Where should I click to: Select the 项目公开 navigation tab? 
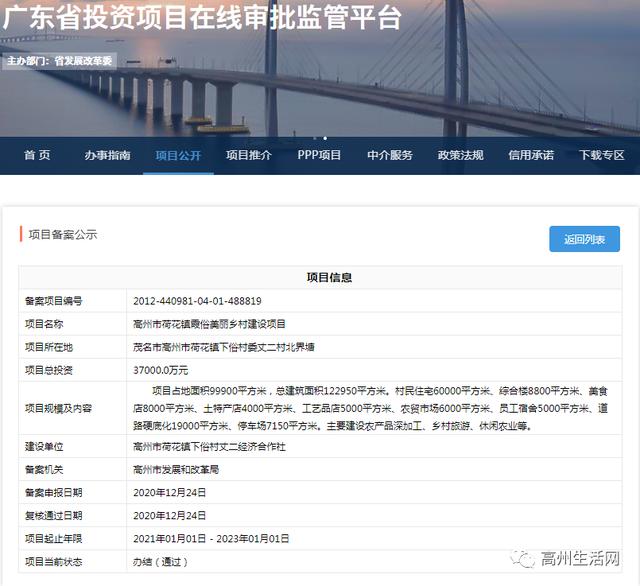tap(178, 155)
